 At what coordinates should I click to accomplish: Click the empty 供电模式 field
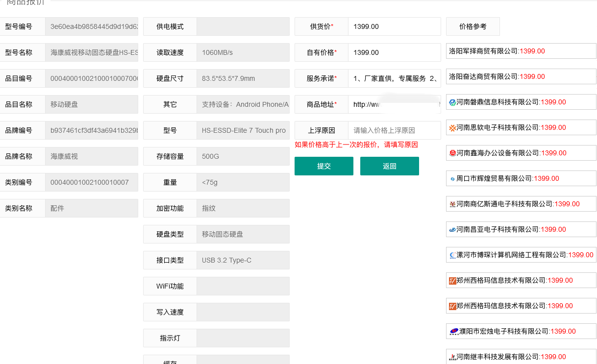[x=243, y=26]
